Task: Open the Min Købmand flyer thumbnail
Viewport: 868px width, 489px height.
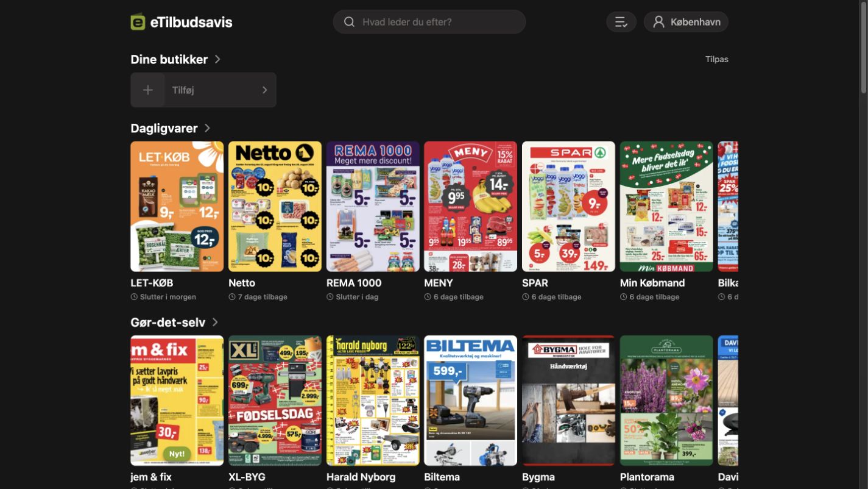Action: [666, 207]
